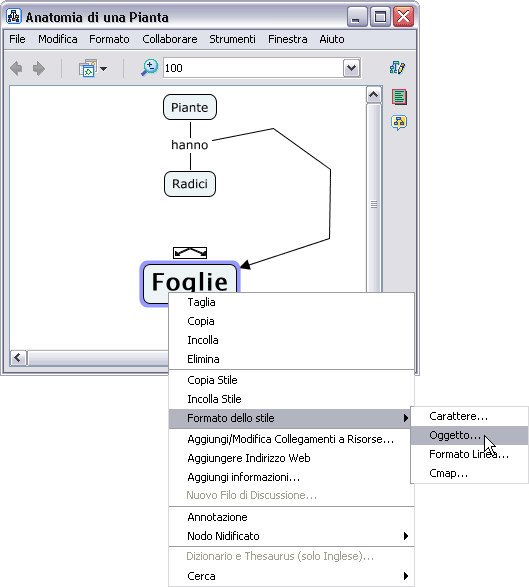Viewport: 529px width, 587px height.
Task: Expand the Cerca submenu
Action: tap(292, 576)
